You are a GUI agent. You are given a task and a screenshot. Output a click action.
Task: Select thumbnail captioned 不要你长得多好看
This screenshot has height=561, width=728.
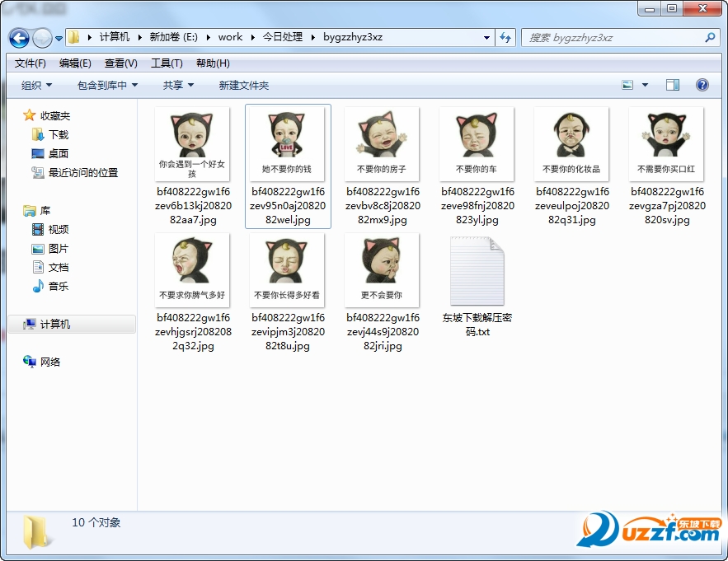[x=287, y=270]
